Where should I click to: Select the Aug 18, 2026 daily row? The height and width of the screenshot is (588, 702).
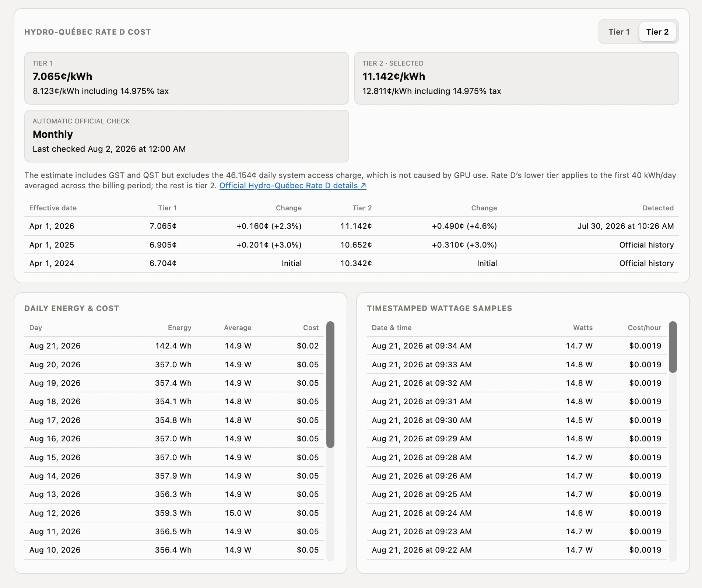pos(174,402)
